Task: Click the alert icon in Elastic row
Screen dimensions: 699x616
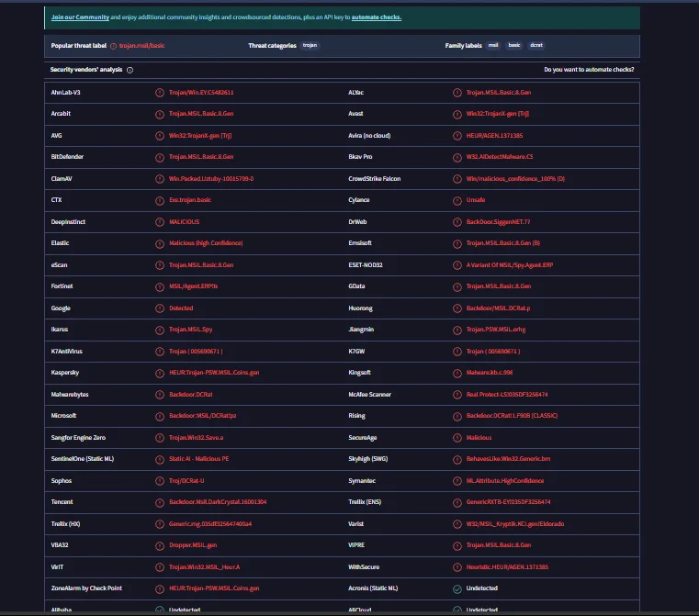Action: pyautogui.click(x=160, y=243)
